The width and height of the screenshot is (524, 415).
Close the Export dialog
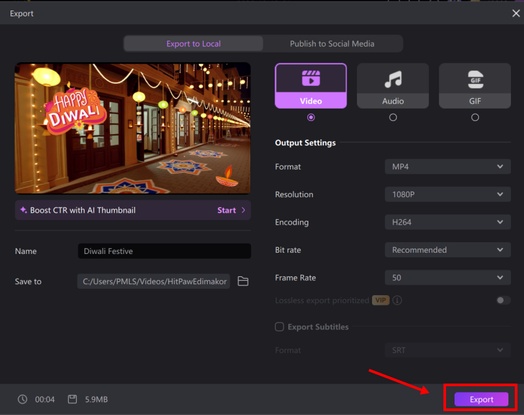516,13
